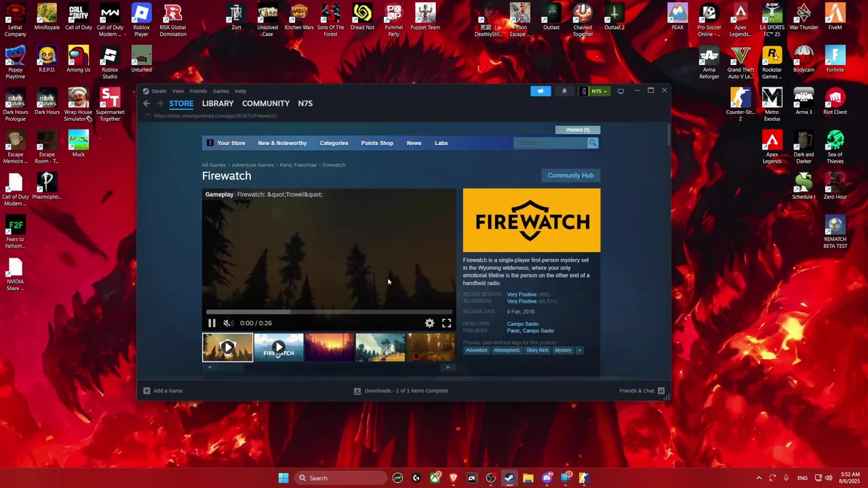Open the Lethal Company desktop icon
This screenshot has width=868, height=488.
pyautogui.click(x=15, y=20)
